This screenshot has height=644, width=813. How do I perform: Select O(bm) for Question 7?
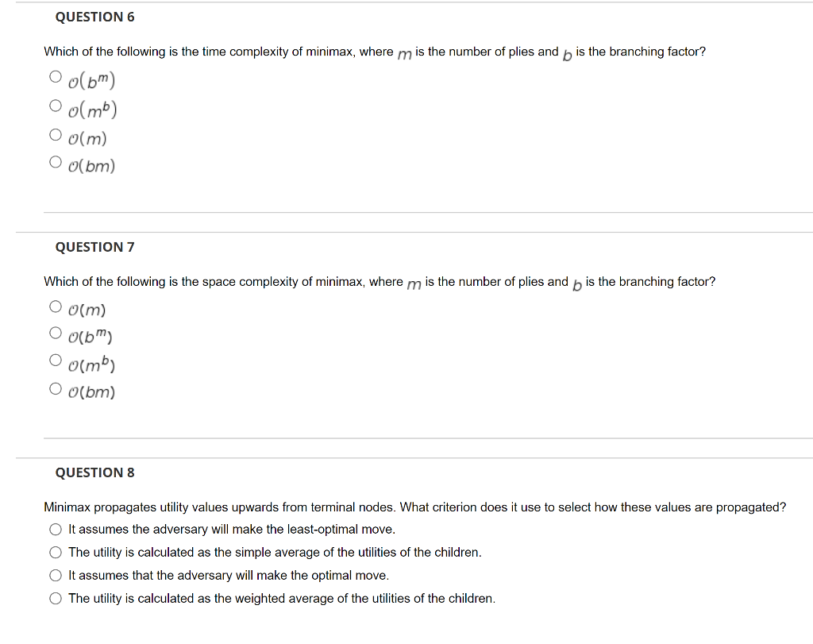[x=56, y=387]
